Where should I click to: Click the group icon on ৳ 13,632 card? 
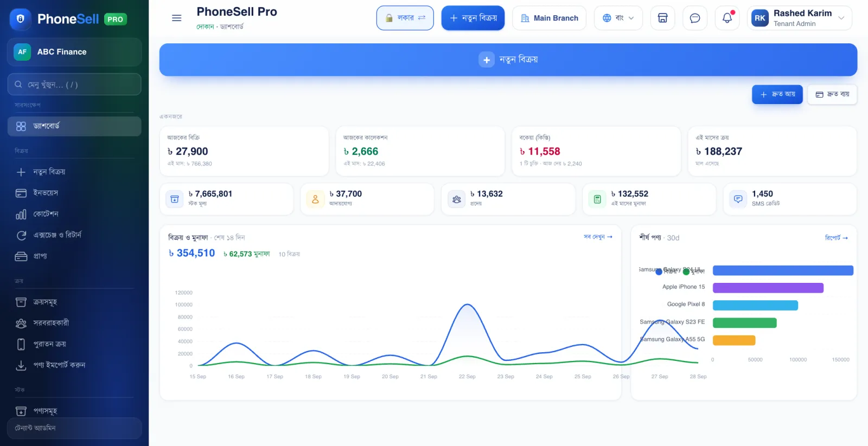(x=457, y=199)
